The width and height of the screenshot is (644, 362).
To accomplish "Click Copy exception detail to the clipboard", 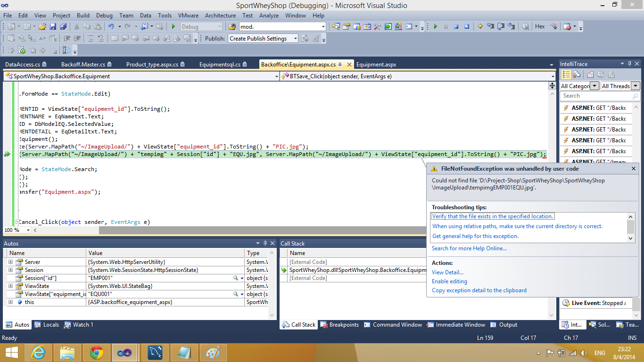I will 479,290.
